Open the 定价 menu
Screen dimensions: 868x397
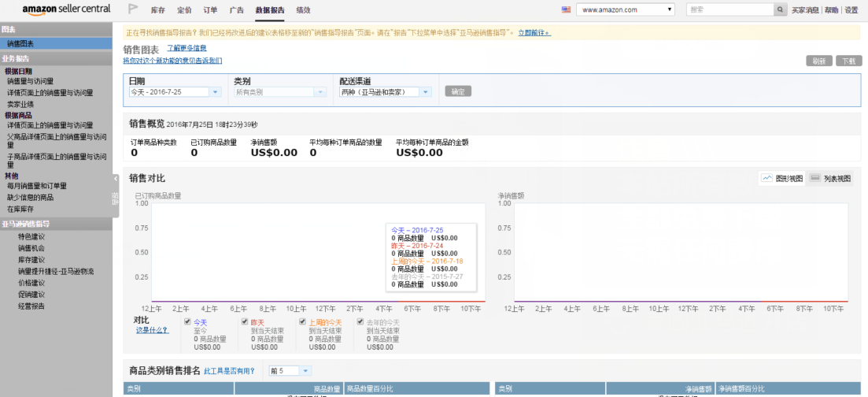click(x=184, y=10)
